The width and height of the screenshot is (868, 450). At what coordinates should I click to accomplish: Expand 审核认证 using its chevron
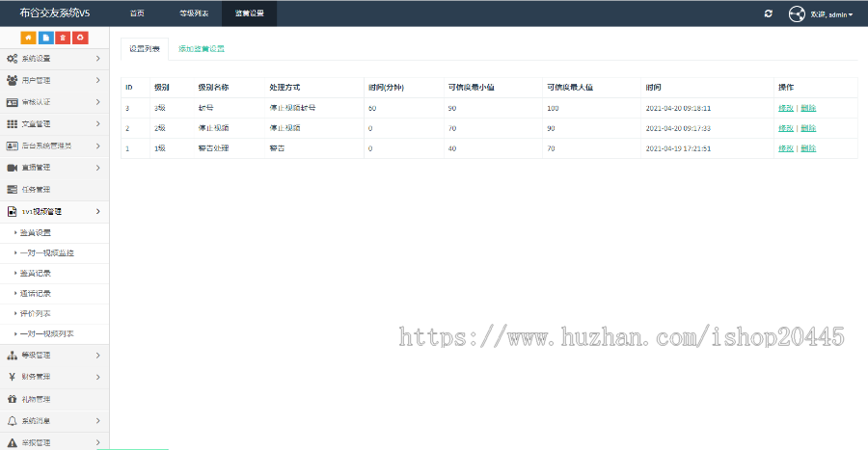tap(98, 102)
